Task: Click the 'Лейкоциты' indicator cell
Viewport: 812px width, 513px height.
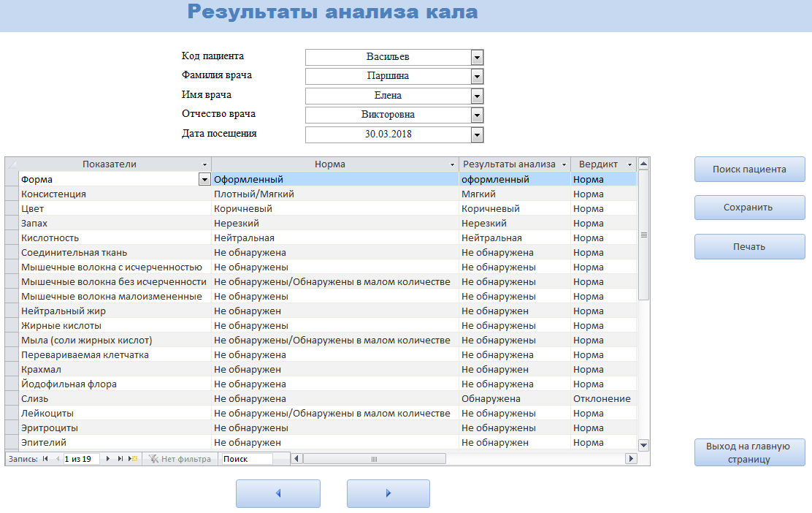Action: 115,413
